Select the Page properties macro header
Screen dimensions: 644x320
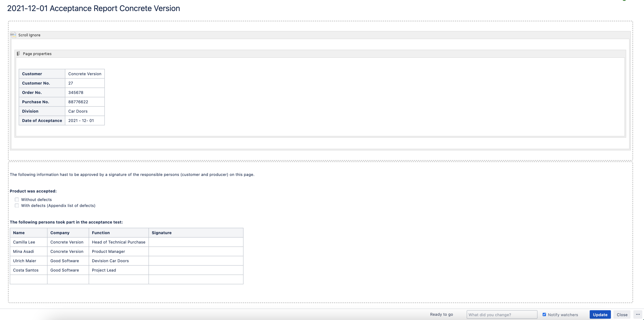(x=320, y=54)
